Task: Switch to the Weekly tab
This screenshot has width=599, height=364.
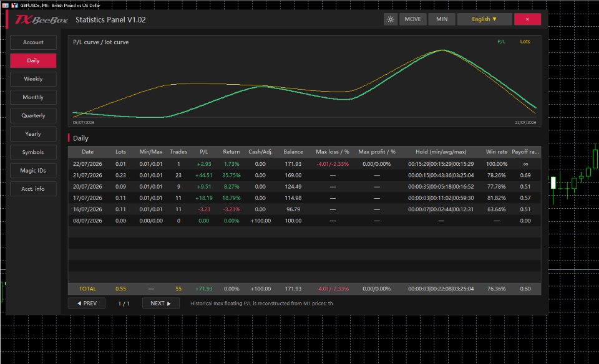Action: (x=33, y=79)
